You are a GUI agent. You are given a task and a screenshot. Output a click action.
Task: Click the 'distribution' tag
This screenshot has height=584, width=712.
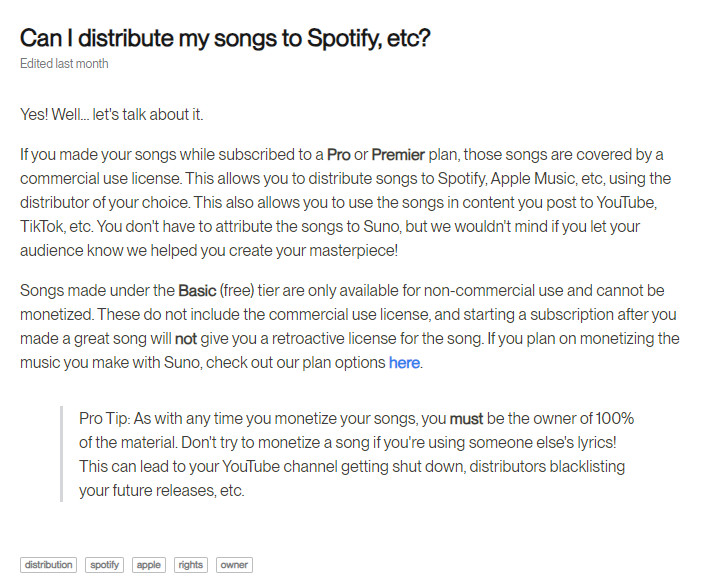tap(48, 565)
